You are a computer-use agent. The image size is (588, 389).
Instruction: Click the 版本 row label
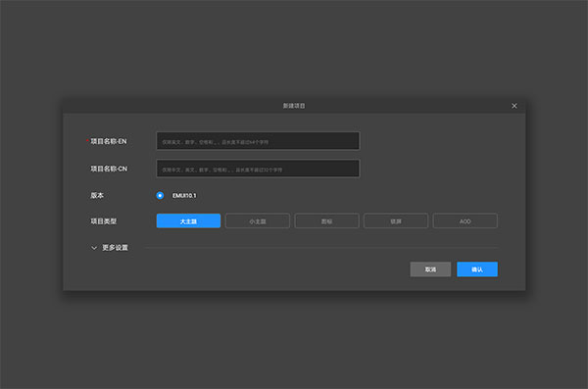point(97,195)
